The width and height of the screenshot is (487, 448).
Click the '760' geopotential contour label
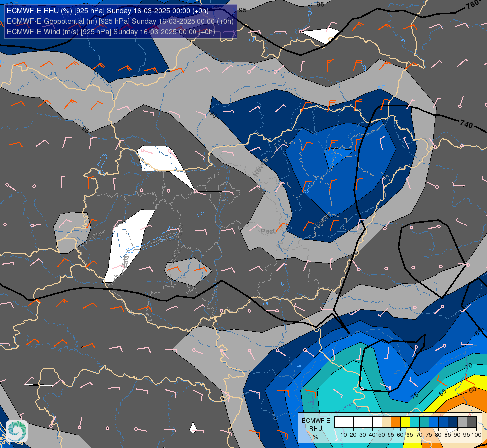pos(474,4)
